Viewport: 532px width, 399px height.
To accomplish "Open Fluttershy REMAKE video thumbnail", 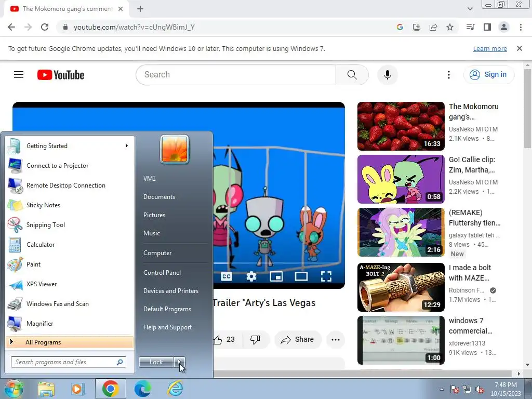I will pos(401,232).
